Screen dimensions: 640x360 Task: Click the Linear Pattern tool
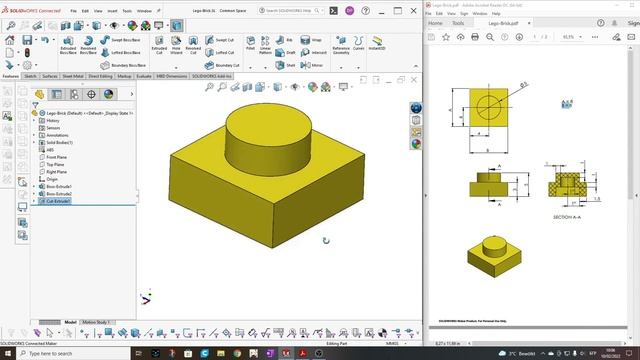point(265,44)
